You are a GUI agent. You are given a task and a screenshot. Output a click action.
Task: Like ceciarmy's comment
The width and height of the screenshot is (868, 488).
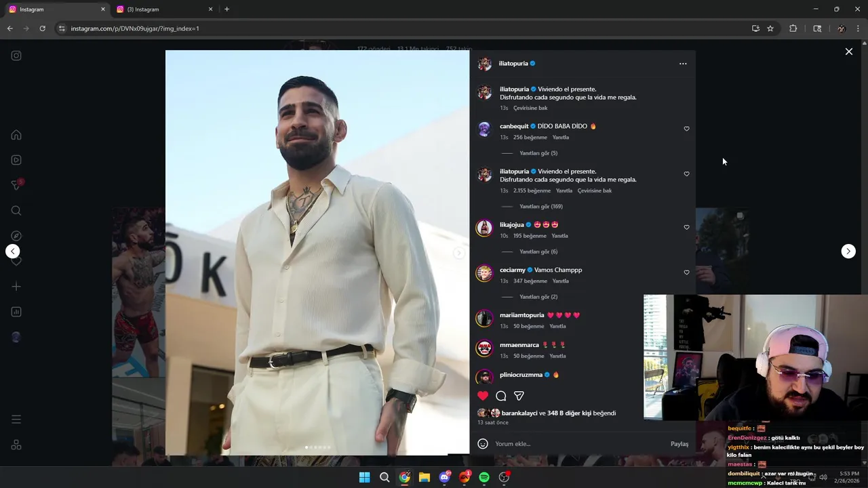click(x=686, y=272)
